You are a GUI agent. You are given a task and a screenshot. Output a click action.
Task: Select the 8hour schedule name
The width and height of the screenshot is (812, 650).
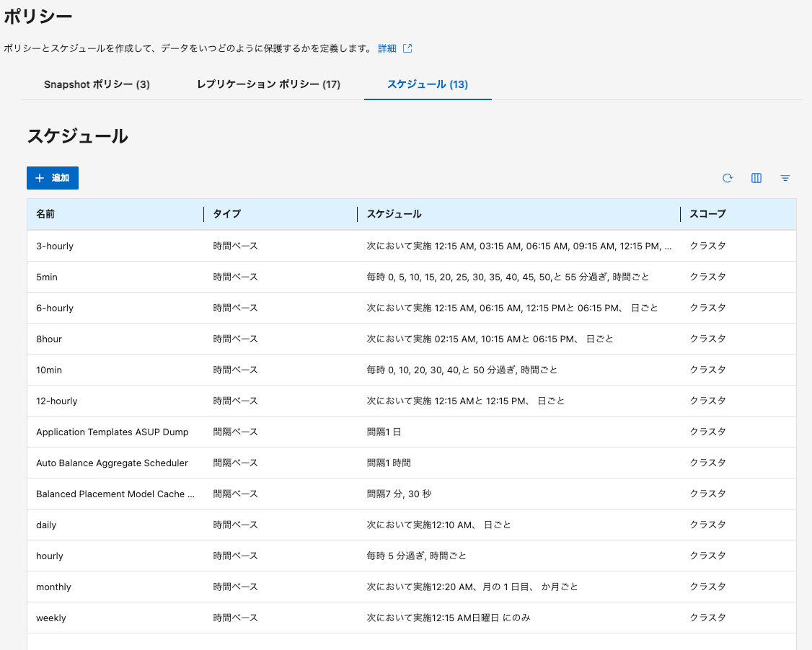[x=49, y=339]
